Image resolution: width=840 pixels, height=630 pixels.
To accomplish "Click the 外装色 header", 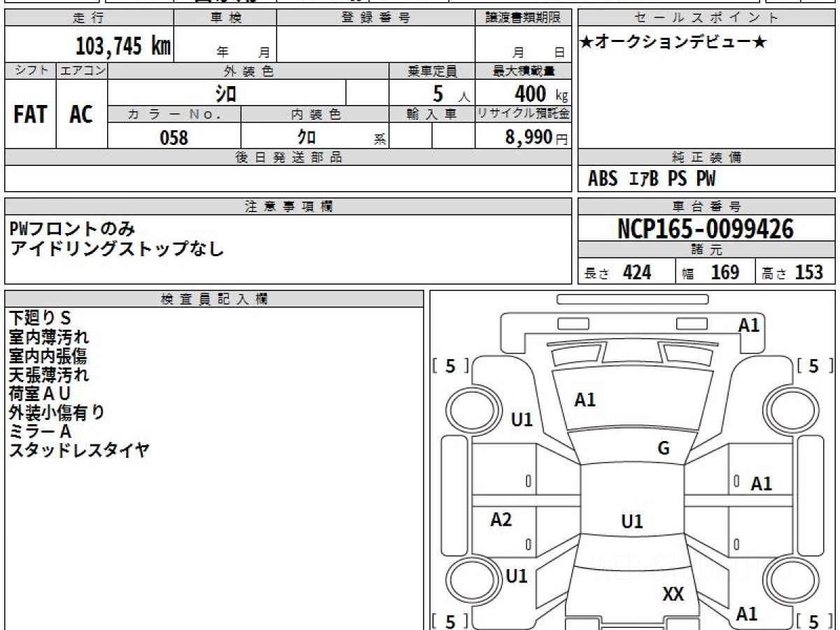I will coord(248,71).
